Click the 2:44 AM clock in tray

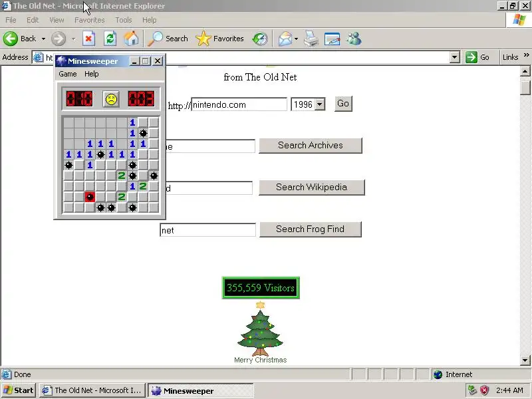[509, 390]
